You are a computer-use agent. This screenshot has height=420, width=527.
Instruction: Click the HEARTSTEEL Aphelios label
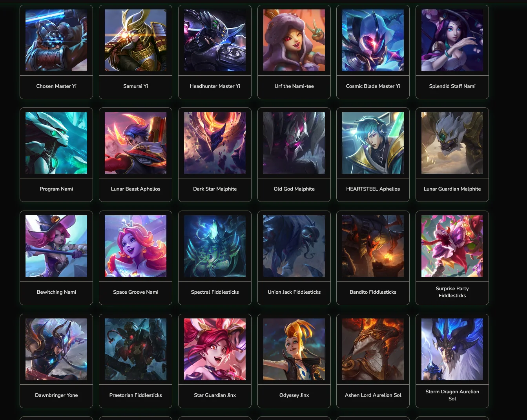coord(373,189)
